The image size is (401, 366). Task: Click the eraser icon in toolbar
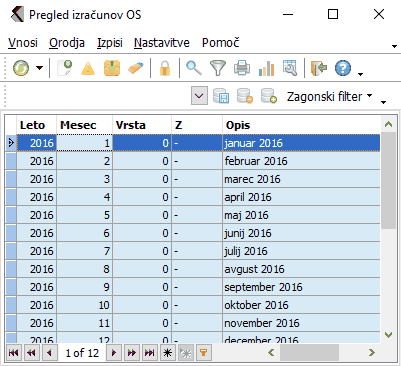(136, 68)
